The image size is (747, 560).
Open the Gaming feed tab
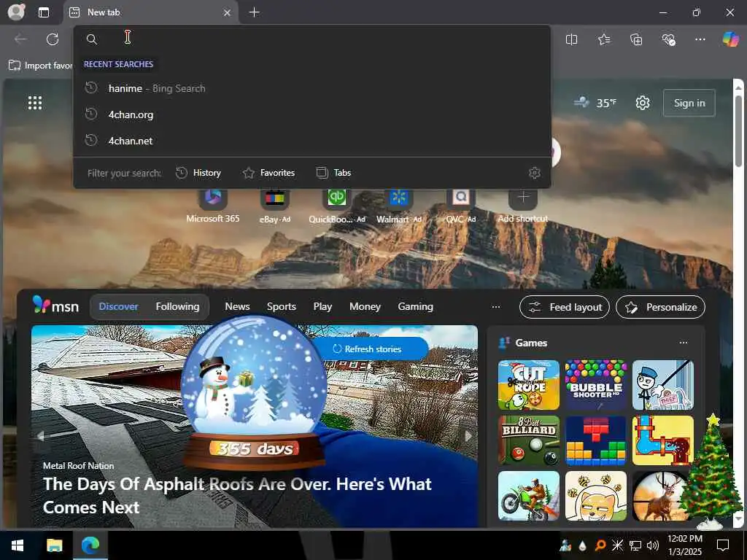click(415, 307)
